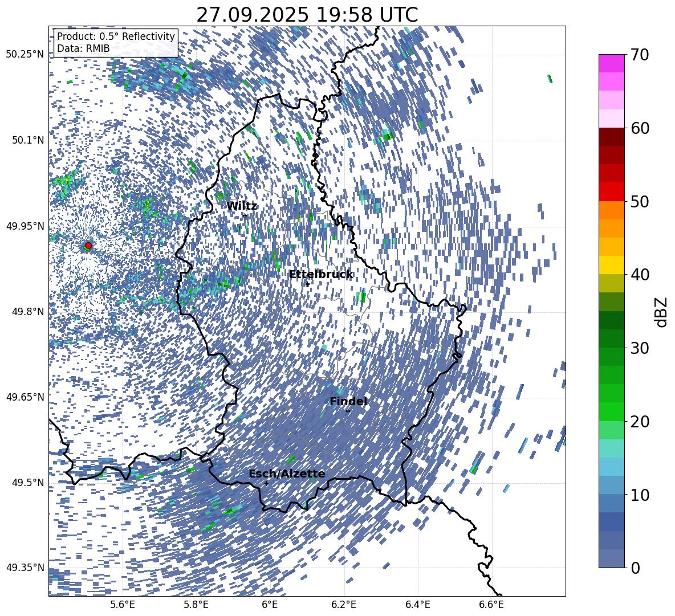Click the dBZ colorbar axis label
Screen dimensions: 675x616
[661, 312]
